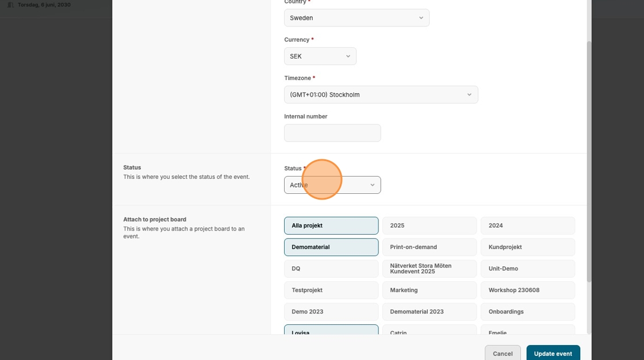Select the 2025 project board

coord(430,225)
